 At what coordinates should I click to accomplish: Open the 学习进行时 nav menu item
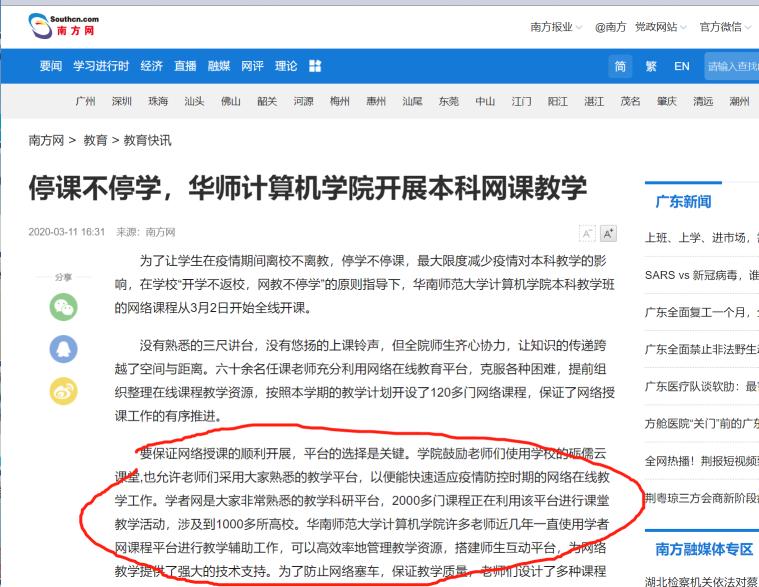101,66
